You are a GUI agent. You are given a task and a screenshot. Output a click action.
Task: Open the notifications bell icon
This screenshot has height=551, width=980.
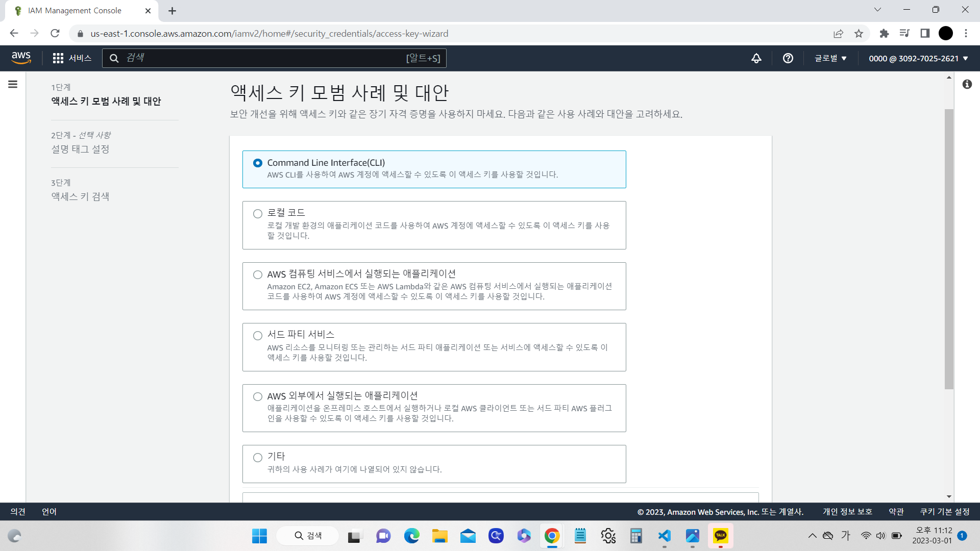(756, 58)
